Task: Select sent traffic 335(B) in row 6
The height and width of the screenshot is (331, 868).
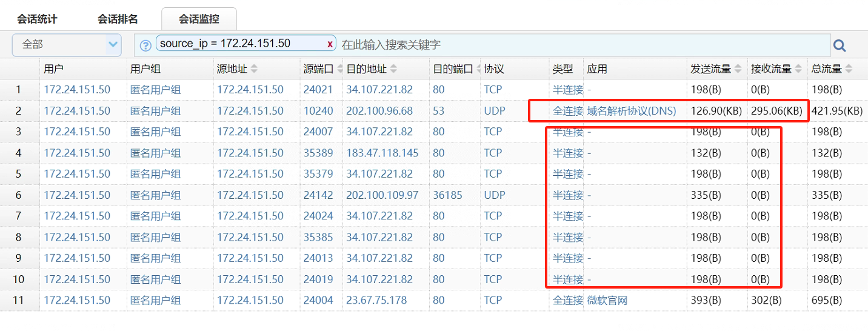Action: pyautogui.click(x=706, y=195)
